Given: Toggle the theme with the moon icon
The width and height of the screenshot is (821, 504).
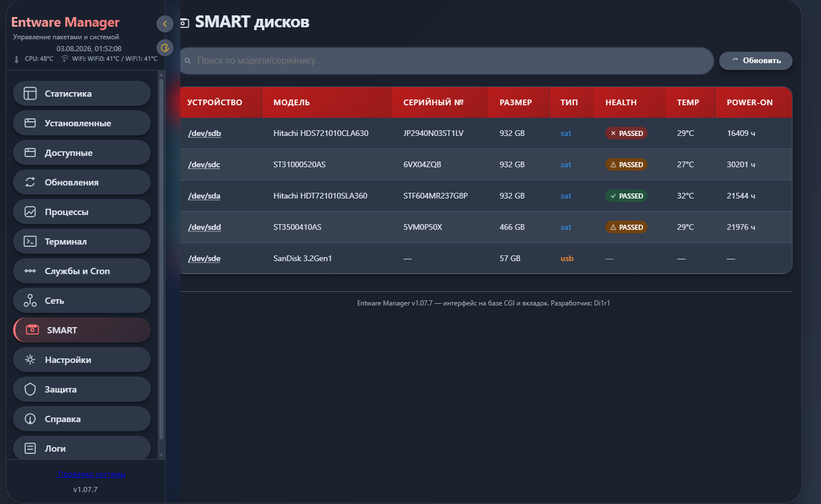Looking at the screenshot, I should tap(164, 48).
